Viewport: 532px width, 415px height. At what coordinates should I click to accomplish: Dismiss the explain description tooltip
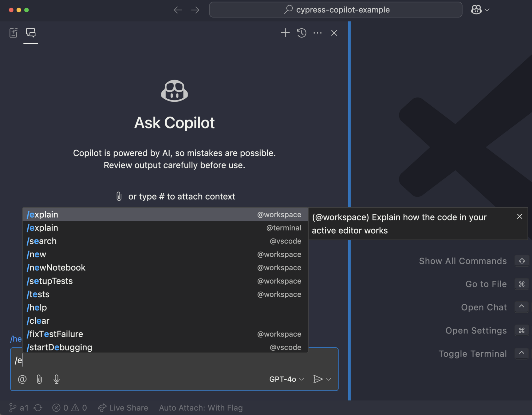coord(519,216)
